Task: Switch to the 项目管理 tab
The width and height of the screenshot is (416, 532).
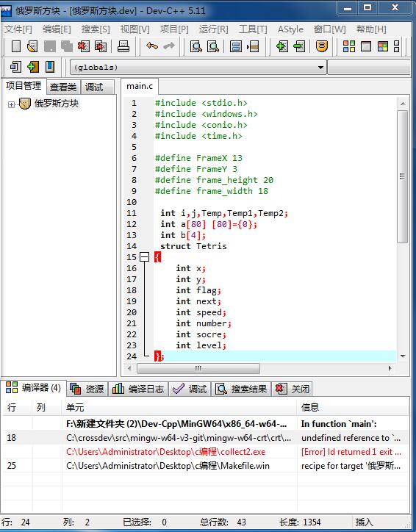Action: point(24,86)
